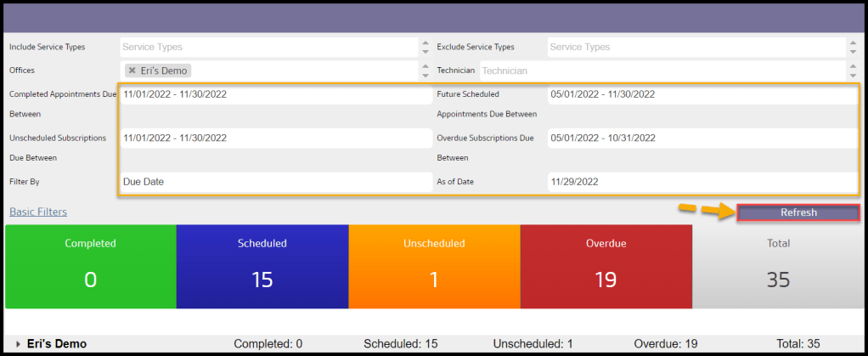Edit the Unscheduled Subscriptions date range
Image resolution: width=868 pixels, height=356 pixels.
click(276, 138)
